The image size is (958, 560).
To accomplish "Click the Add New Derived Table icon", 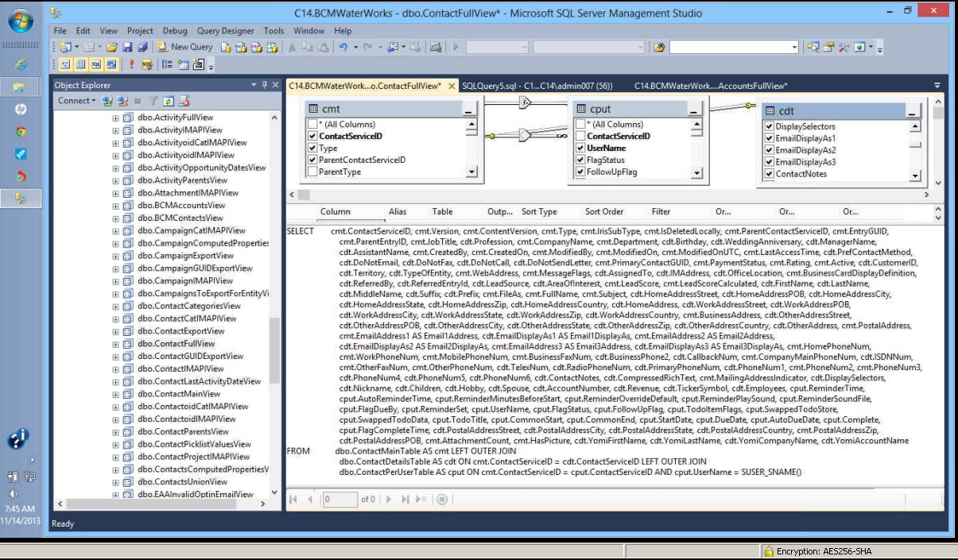I will click(x=197, y=64).
